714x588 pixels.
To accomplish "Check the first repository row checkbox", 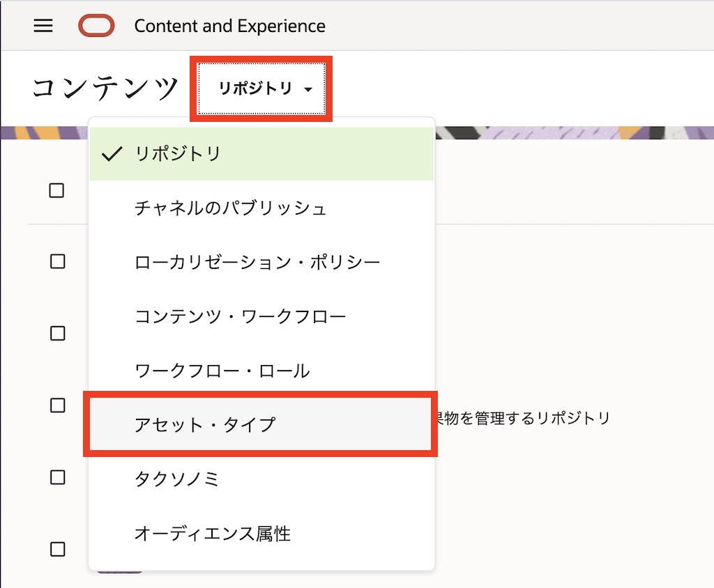I will (57, 261).
